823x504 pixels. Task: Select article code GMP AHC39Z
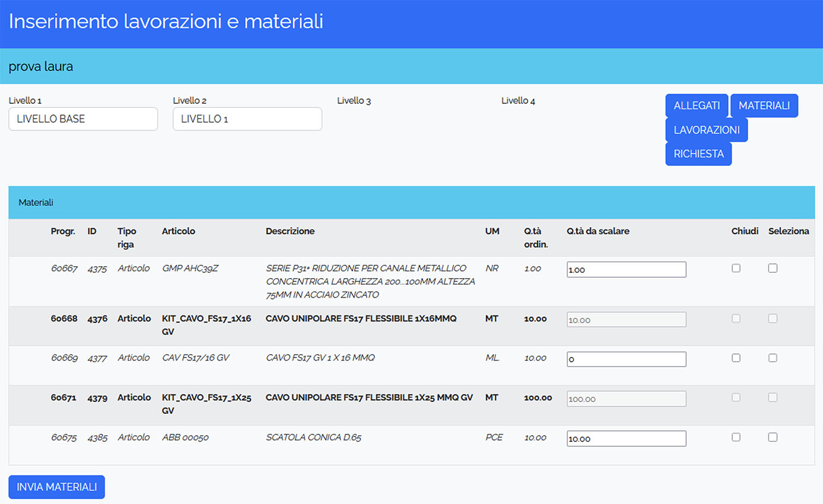pos(190,269)
